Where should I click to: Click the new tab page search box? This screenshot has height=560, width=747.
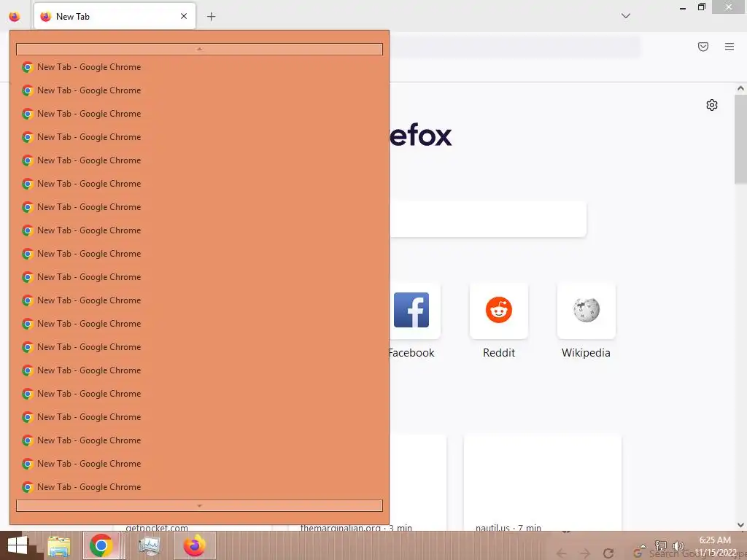click(488, 219)
